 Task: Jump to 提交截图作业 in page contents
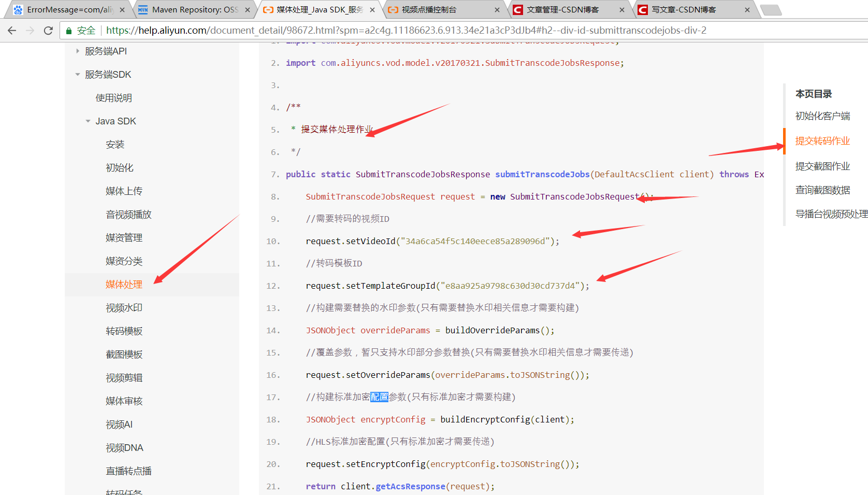822,166
